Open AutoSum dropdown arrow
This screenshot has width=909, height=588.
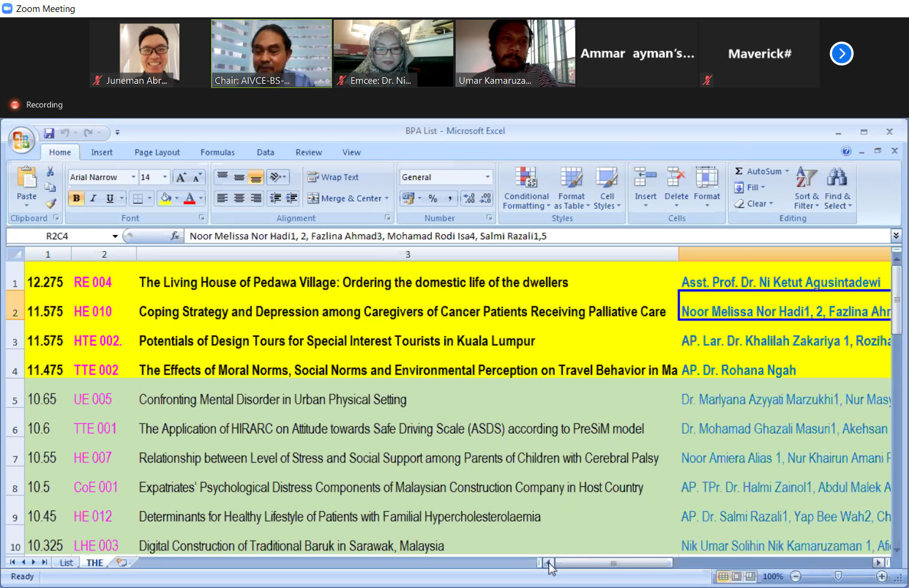787,171
